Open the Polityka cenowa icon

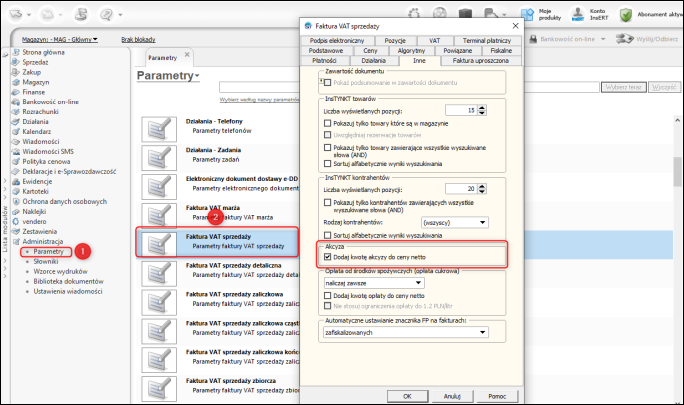pyautogui.click(x=16, y=161)
